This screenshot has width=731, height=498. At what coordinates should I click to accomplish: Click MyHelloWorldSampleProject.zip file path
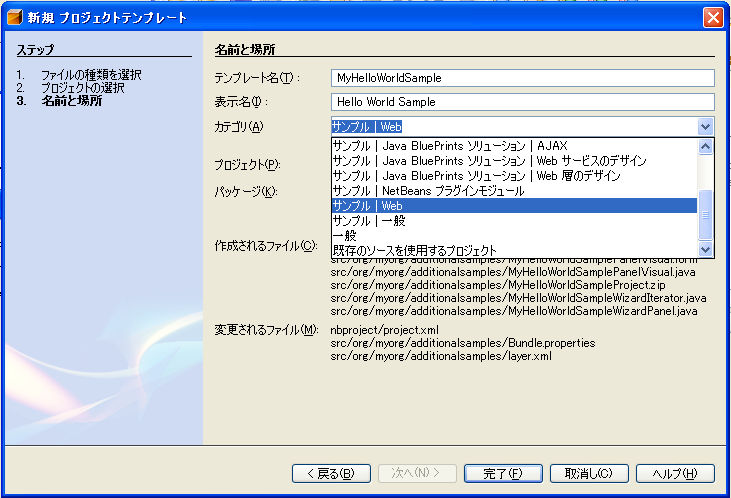coord(498,285)
